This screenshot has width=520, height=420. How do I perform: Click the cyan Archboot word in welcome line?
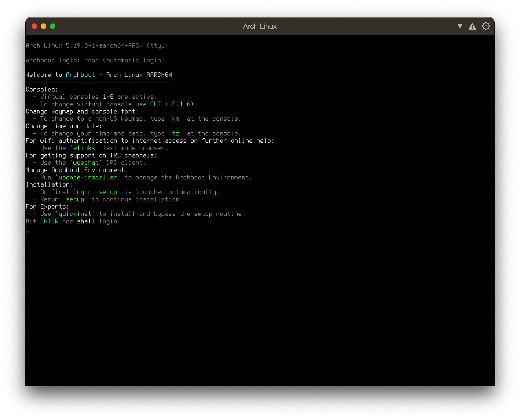click(x=80, y=75)
